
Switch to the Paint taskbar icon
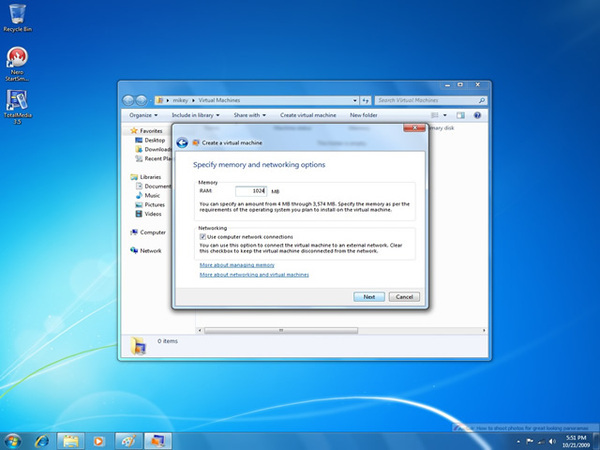point(129,441)
